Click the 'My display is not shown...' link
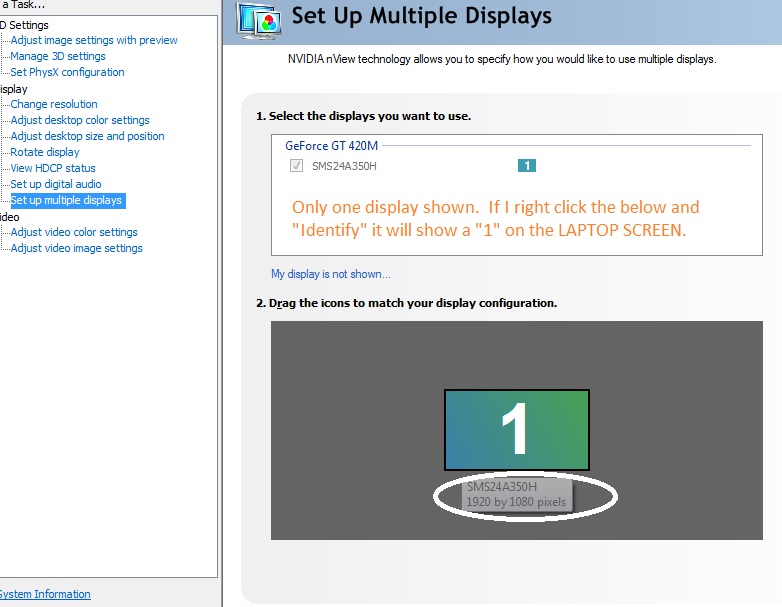This screenshot has width=782, height=607. tap(331, 274)
